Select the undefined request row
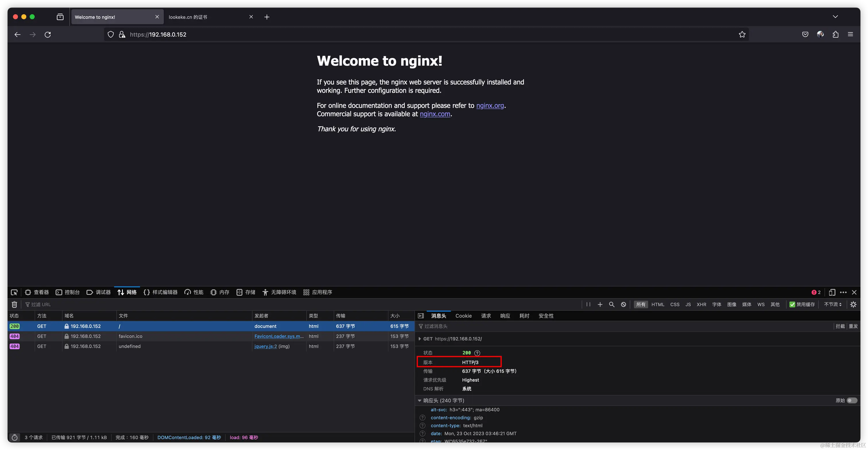 tap(211, 347)
